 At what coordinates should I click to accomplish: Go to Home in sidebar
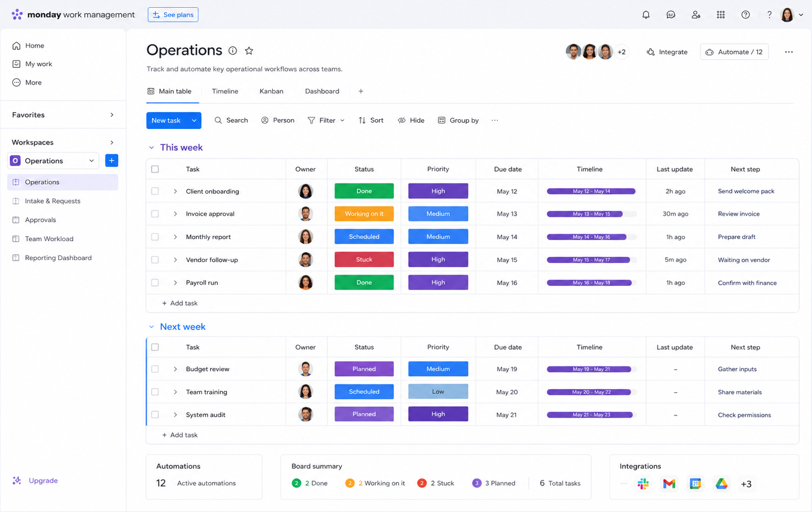coord(28,45)
